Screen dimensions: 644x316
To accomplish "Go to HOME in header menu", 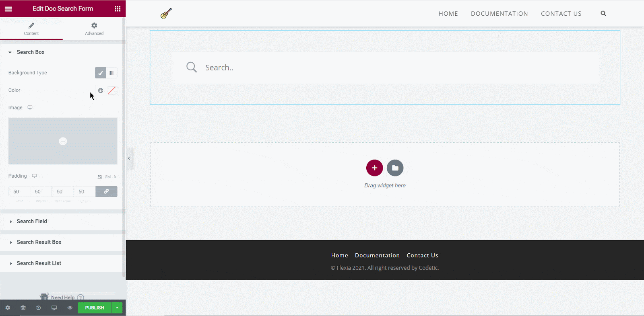I will click(x=448, y=14).
